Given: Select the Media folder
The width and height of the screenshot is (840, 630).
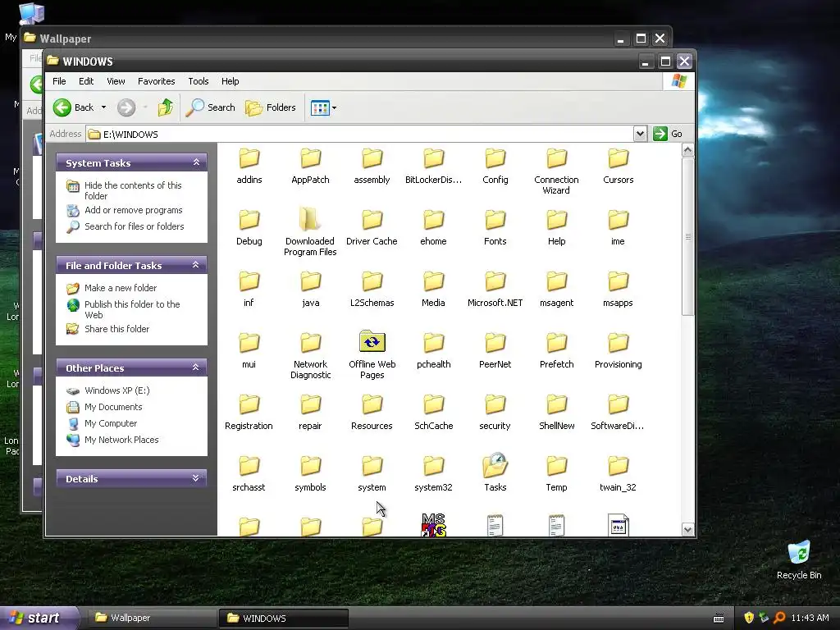Looking at the screenshot, I should (x=433, y=290).
